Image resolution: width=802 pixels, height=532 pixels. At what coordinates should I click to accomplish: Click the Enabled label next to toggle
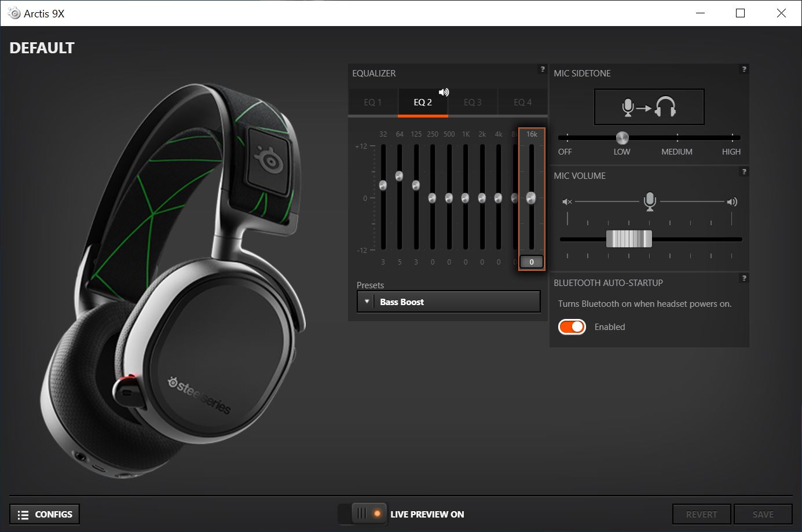(610, 327)
